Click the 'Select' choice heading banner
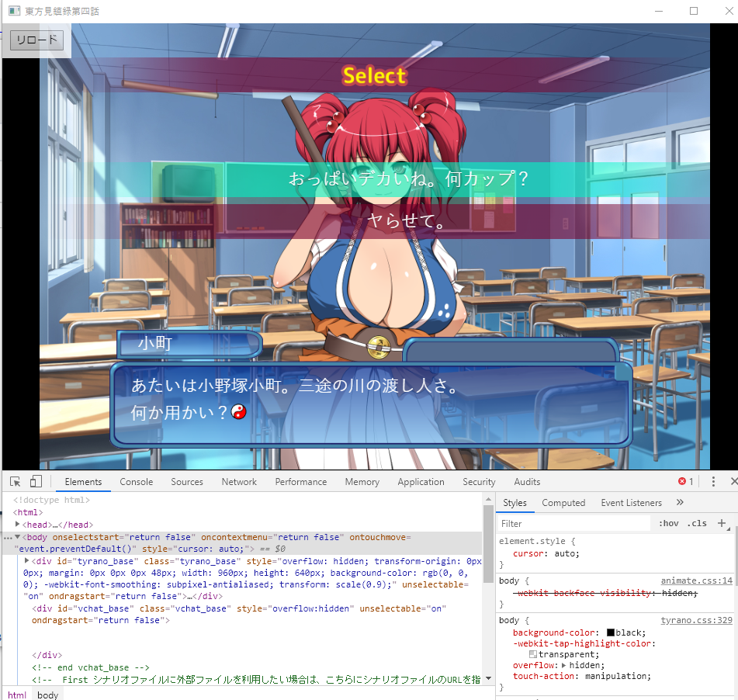 [375, 75]
